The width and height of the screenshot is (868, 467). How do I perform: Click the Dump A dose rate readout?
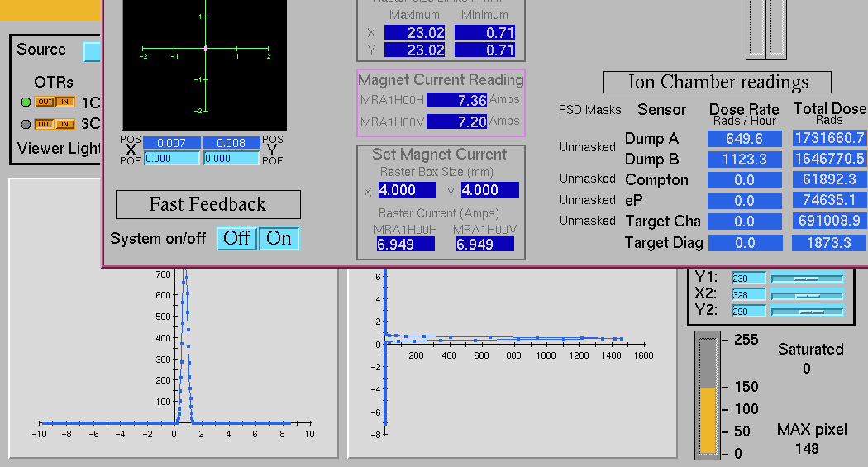pyautogui.click(x=743, y=139)
